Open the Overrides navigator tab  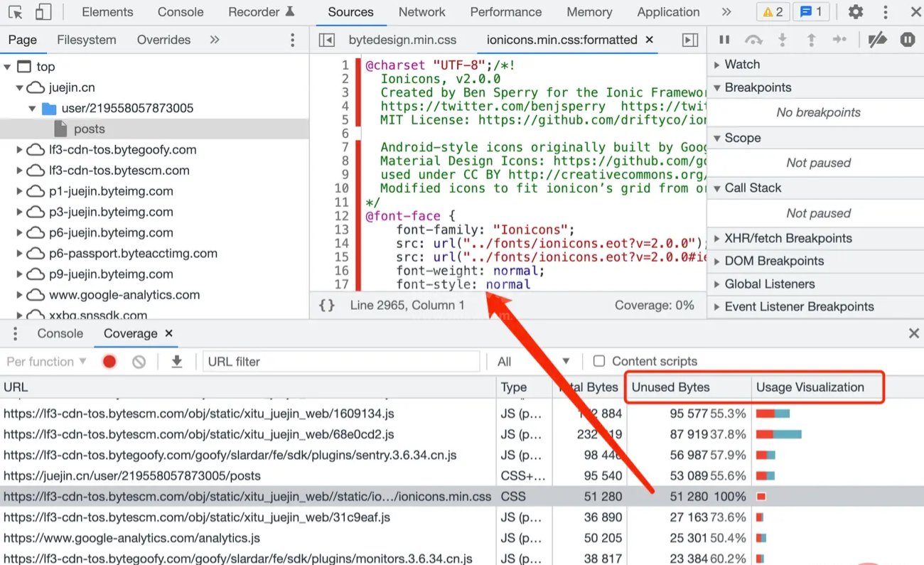(163, 40)
